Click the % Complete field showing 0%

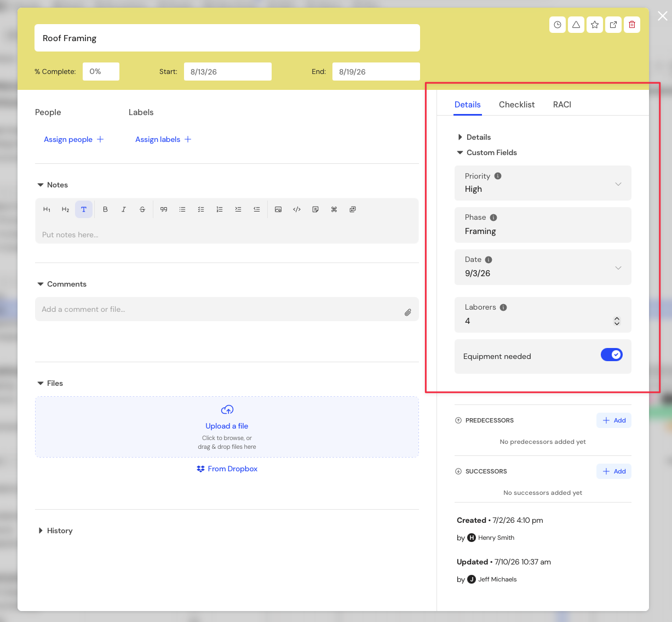[101, 71]
